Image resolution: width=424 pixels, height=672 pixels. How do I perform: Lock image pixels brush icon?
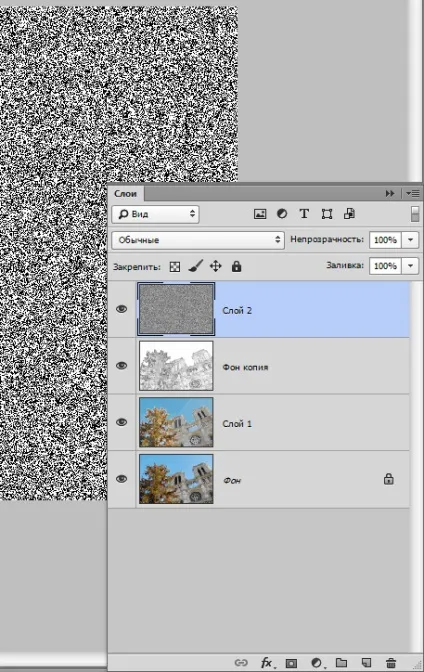[x=195, y=266]
